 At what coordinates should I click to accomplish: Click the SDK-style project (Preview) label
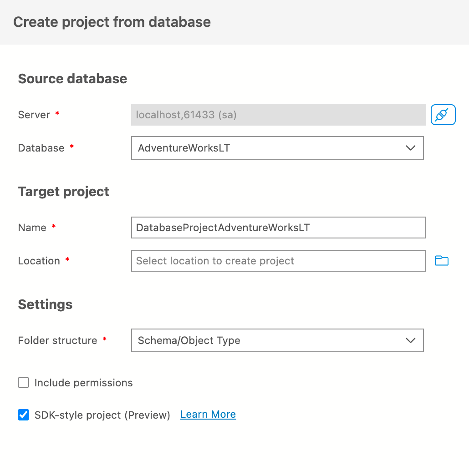(x=102, y=415)
